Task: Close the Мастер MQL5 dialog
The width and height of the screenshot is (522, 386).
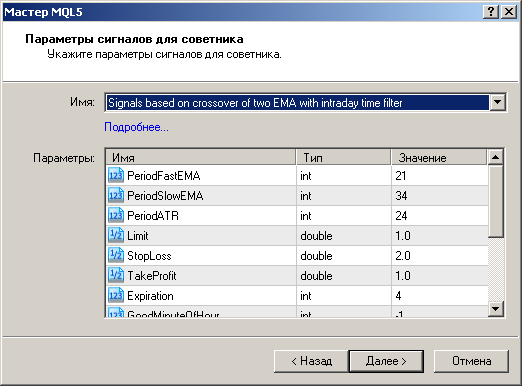Action: [x=509, y=12]
